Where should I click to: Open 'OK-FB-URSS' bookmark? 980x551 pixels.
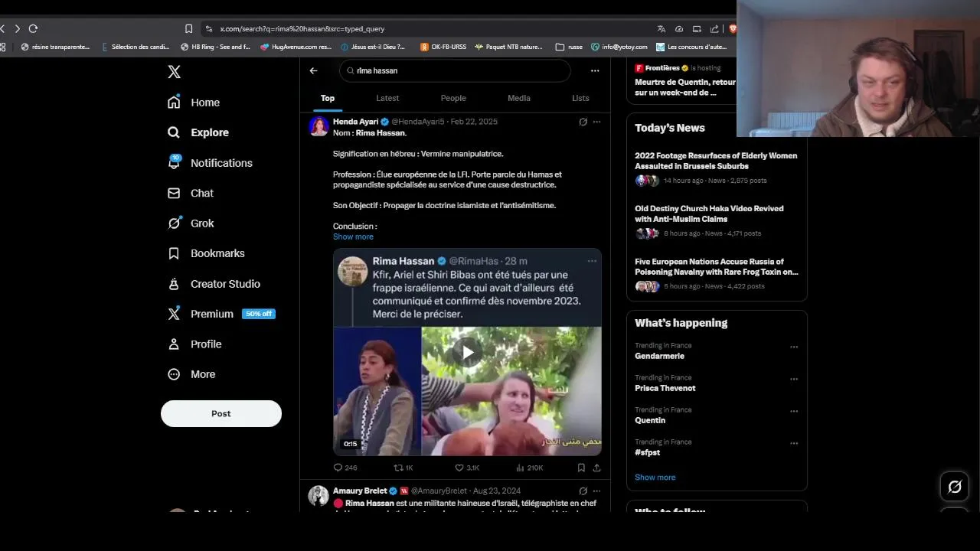[x=443, y=47]
